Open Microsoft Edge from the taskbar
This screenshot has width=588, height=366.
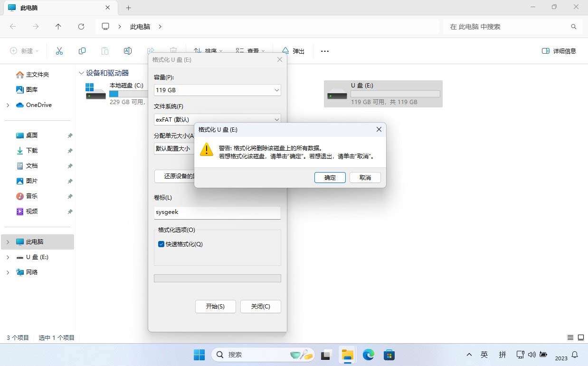pos(369,355)
